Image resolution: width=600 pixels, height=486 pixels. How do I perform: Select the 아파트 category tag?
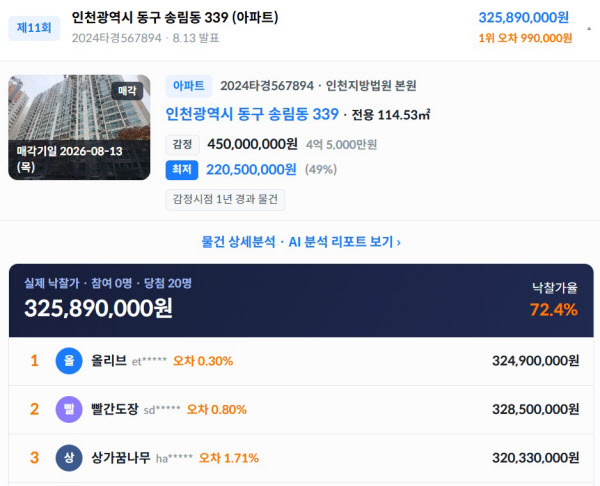tap(189, 86)
